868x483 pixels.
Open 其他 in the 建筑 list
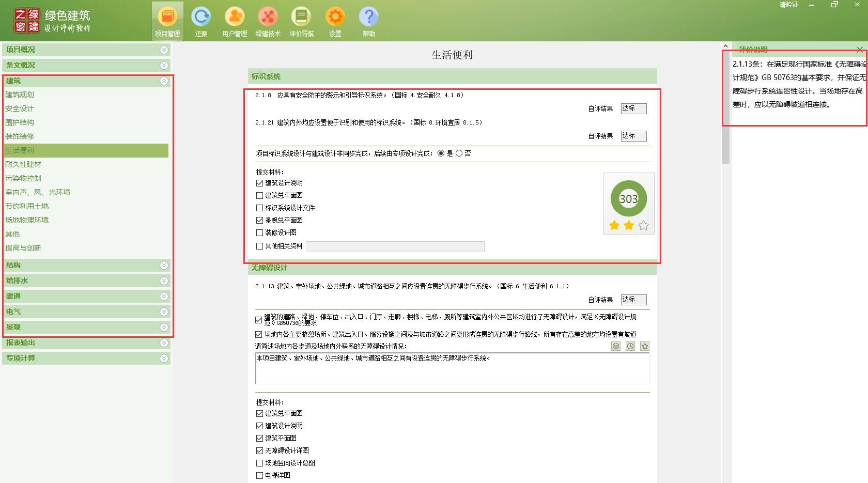[x=12, y=234]
